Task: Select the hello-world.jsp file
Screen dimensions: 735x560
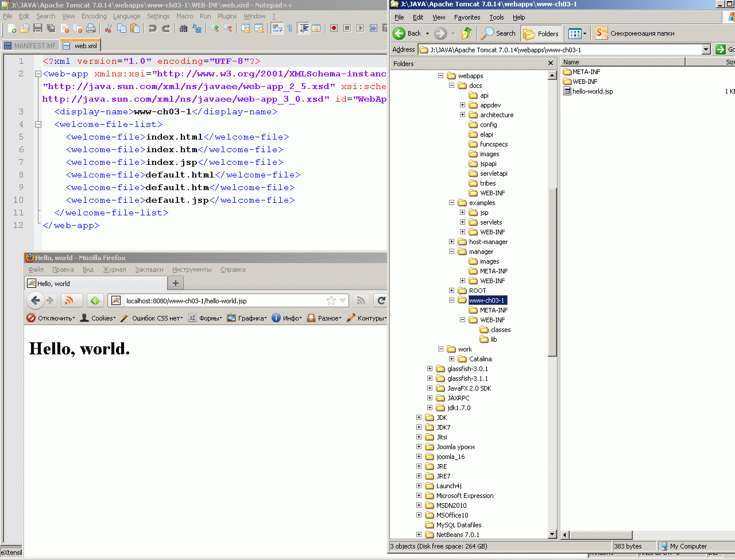Action: pos(592,91)
